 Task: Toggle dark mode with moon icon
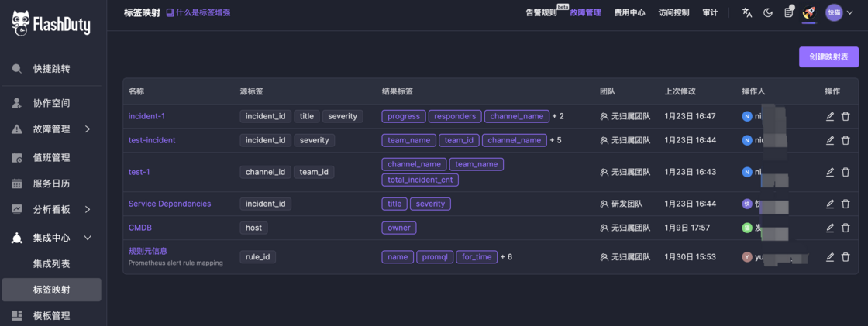(x=768, y=12)
